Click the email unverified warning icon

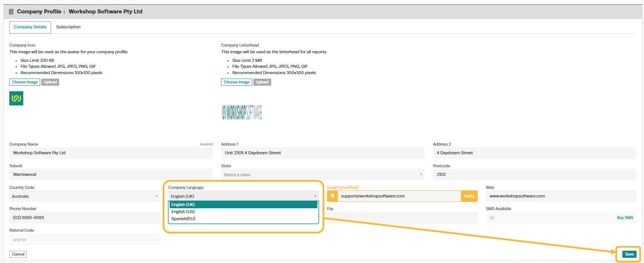click(332, 196)
